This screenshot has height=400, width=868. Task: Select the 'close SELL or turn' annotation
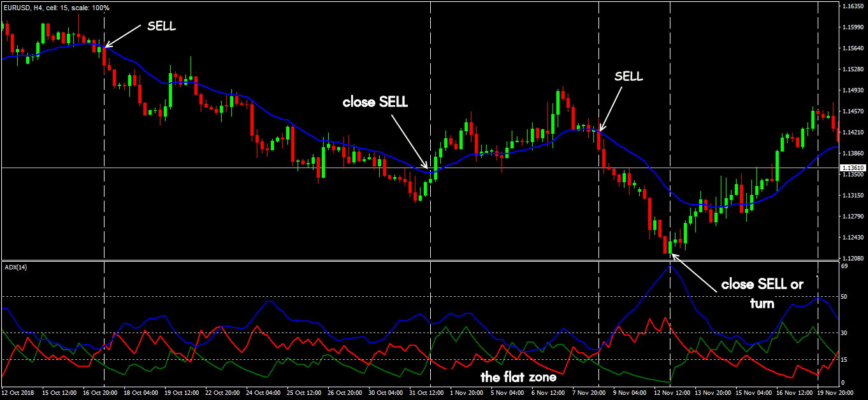pyautogui.click(x=762, y=293)
